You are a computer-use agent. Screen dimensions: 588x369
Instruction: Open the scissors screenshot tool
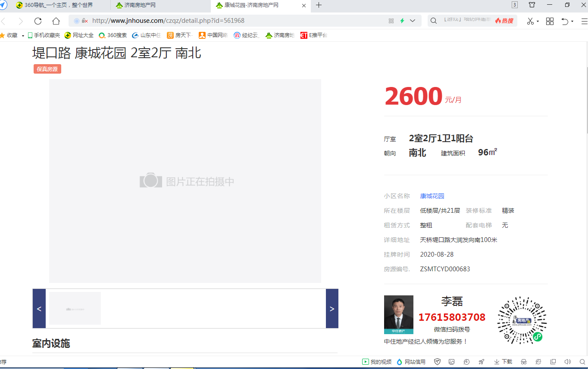[530, 21]
